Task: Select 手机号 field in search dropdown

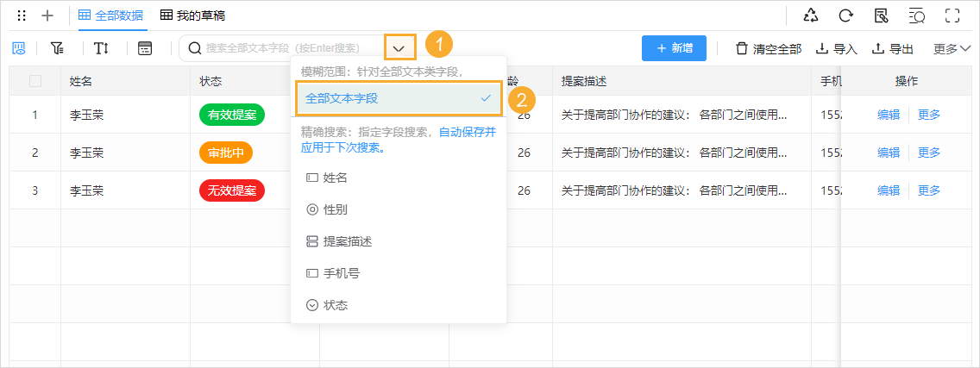Action: pyautogui.click(x=399, y=274)
